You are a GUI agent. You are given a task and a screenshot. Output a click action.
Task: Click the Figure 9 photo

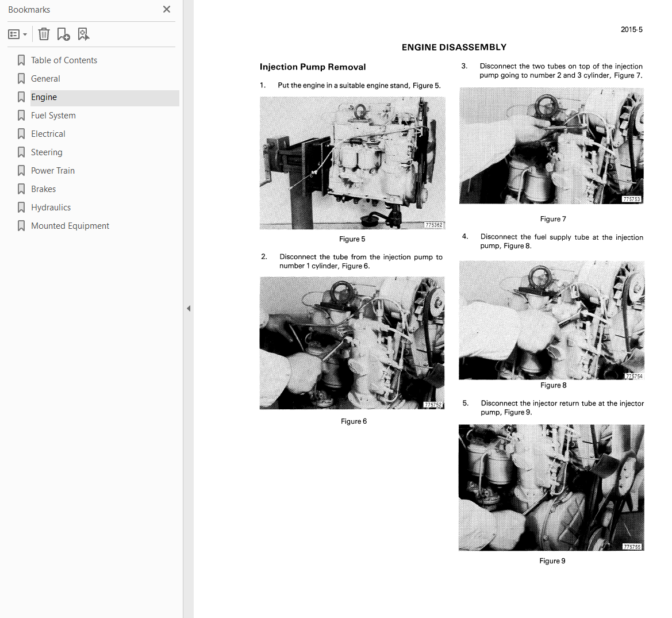[551, 488]
